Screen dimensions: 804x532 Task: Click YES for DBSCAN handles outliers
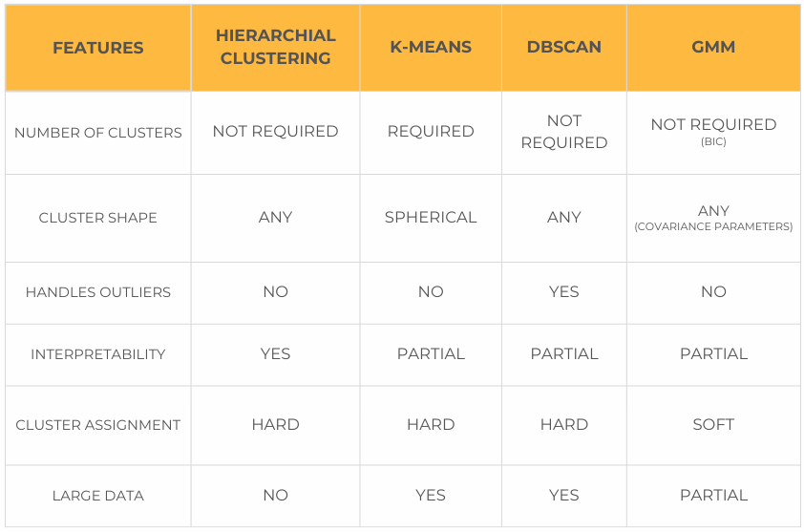tap(564, 292)
